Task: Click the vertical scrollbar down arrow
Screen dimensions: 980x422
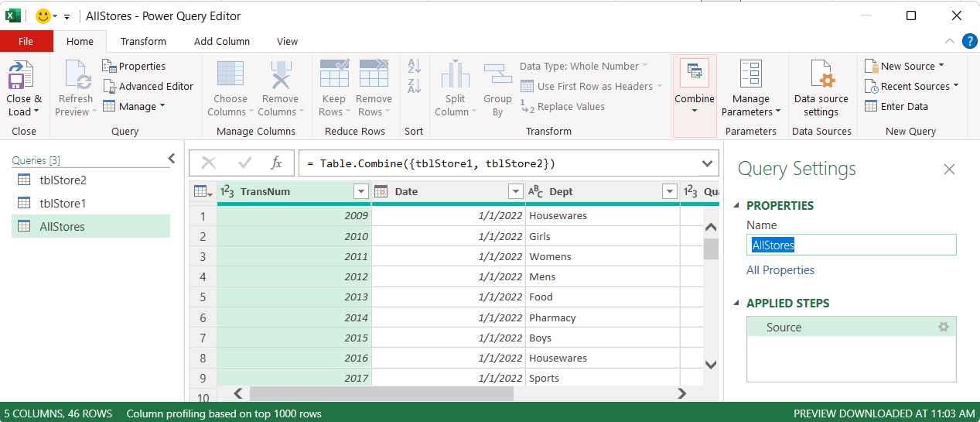Action: (711, 364)
